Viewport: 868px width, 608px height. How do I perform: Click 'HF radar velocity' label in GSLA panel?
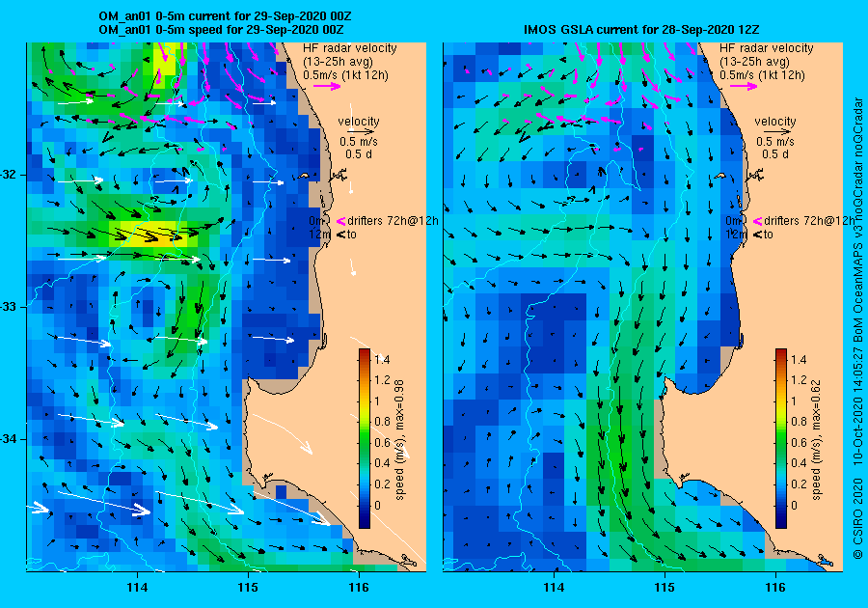(767, 48)
